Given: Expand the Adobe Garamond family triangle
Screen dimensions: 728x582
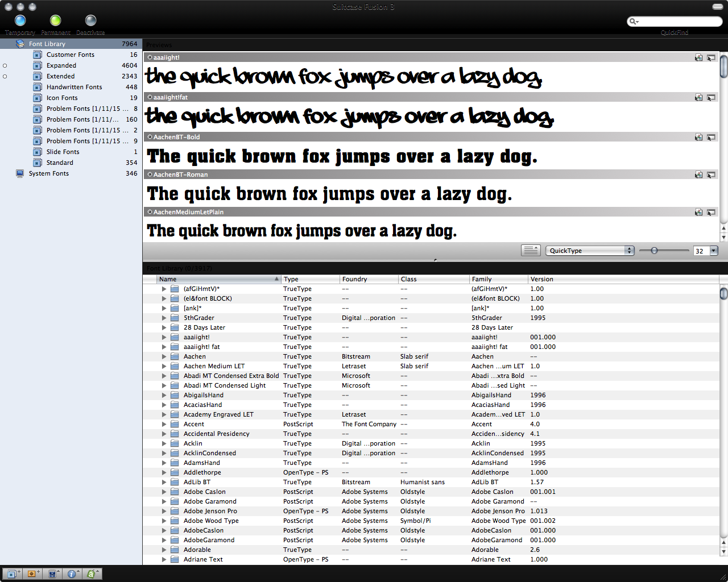Looking at the screenshot, I should pyautogui.click(x=164, y=501).
